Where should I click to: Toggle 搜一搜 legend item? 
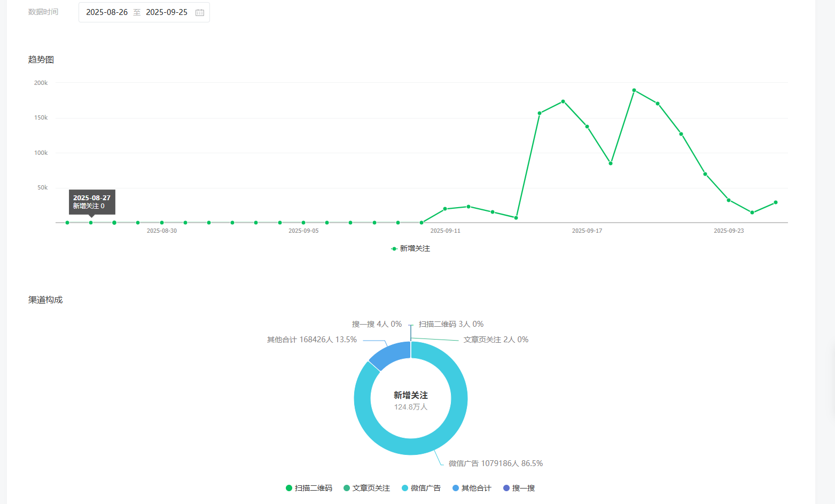coord(519,488)
